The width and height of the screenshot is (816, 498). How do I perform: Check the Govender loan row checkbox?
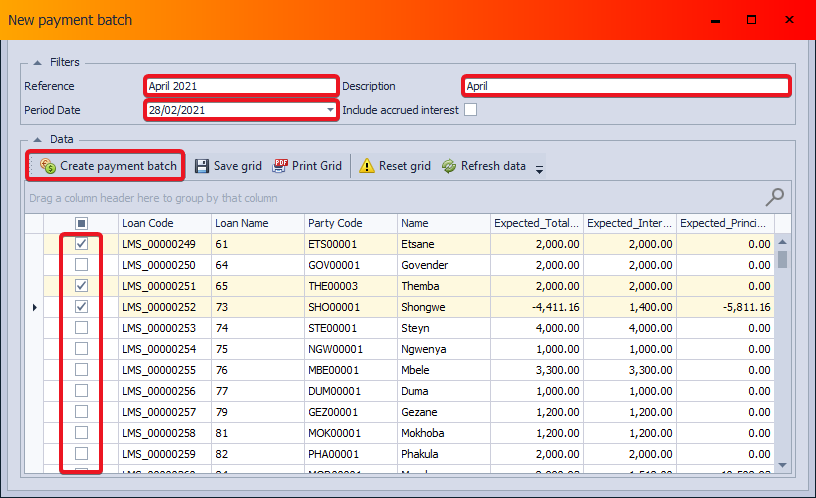coord(82,265)
